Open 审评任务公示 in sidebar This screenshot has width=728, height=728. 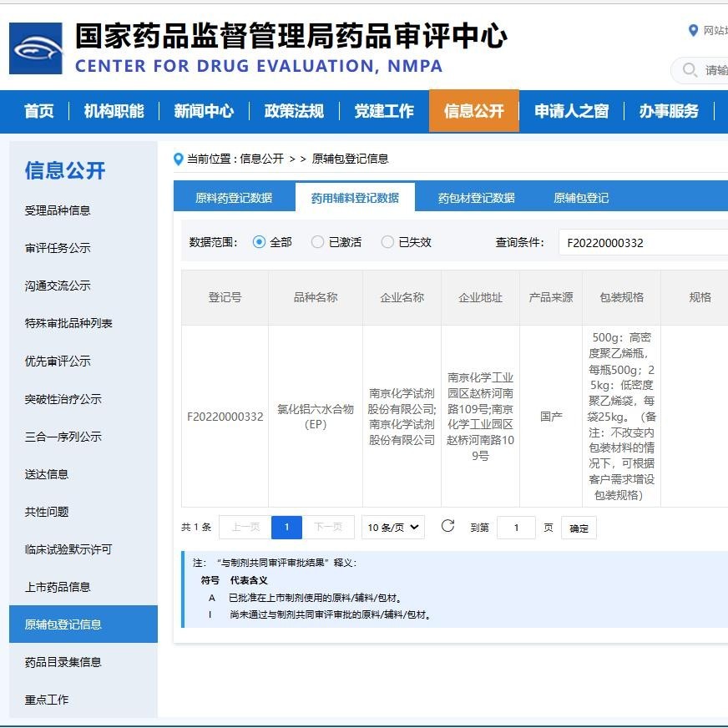[58, 249]
